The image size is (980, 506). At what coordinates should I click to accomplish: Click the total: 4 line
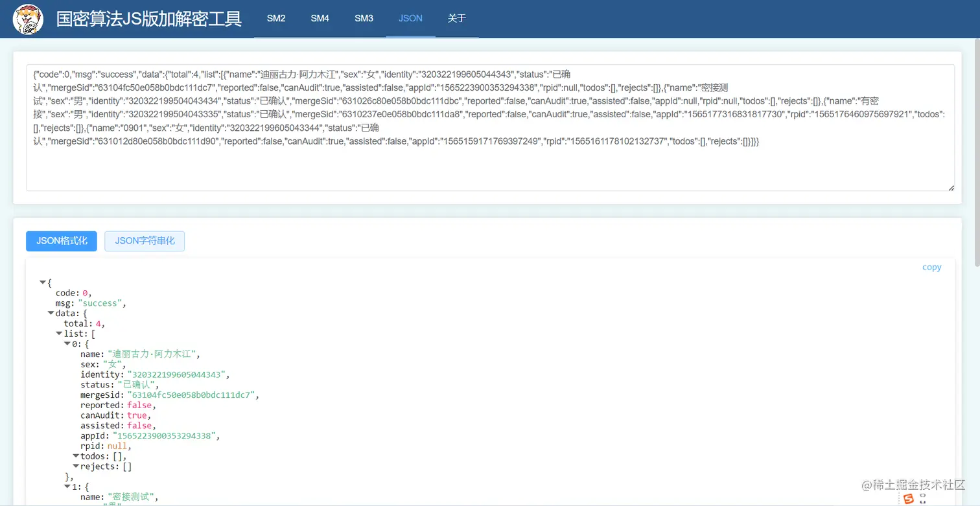[84, 323]
